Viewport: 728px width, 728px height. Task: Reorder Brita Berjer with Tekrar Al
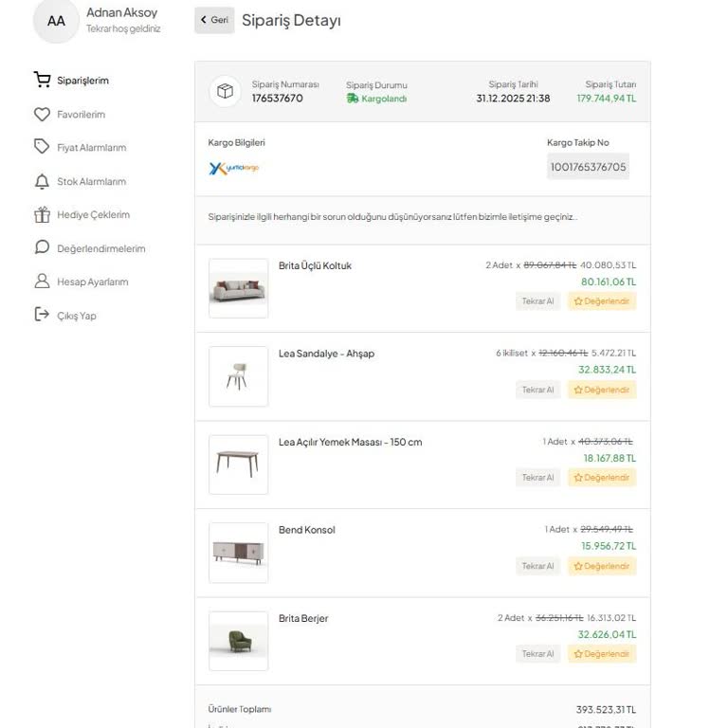[x=538, y=654]
